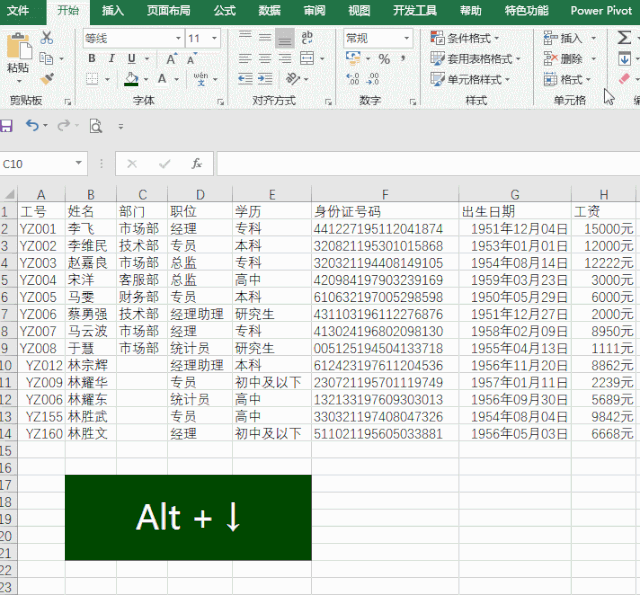This screenshot has height=595, width=640.
Task: Open font dialog launcher
Action: tap(220, 102)
